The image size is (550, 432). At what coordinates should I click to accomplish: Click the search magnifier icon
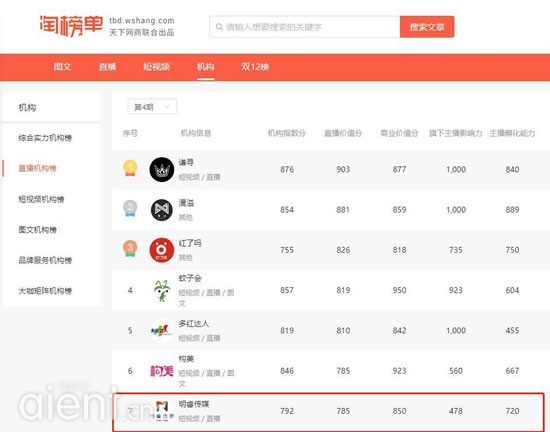click(x=219, y=27)
